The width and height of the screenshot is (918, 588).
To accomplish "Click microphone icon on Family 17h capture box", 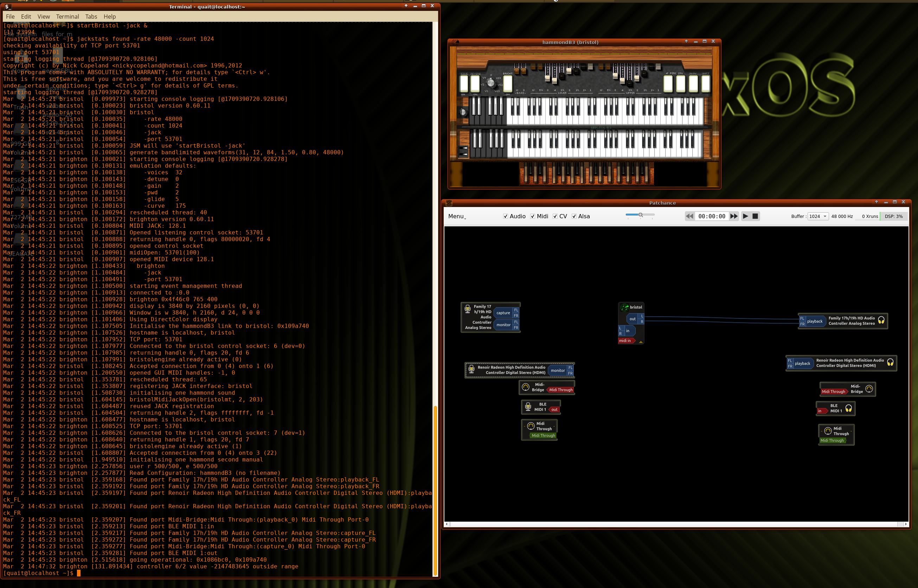I will [467, 309].
